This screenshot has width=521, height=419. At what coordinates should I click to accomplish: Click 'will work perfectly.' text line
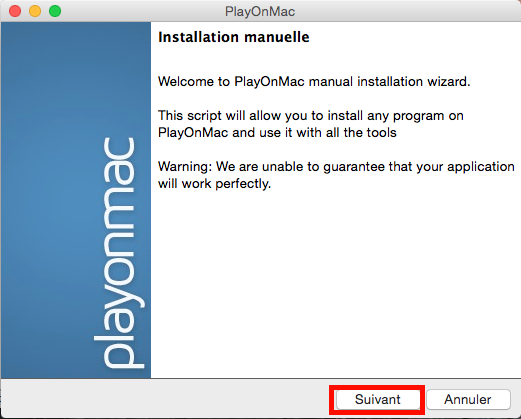tap(214, 184)
